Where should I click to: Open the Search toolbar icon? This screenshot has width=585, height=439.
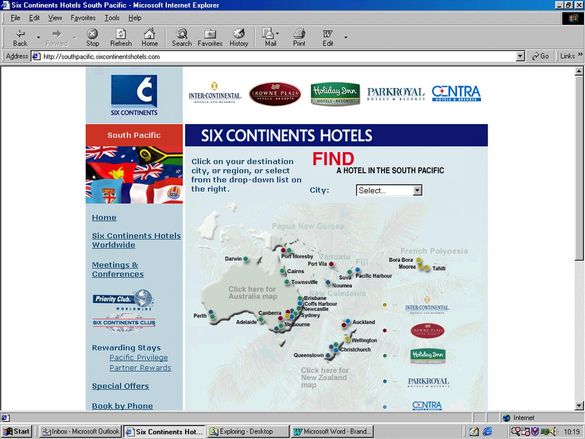[182, 37]
